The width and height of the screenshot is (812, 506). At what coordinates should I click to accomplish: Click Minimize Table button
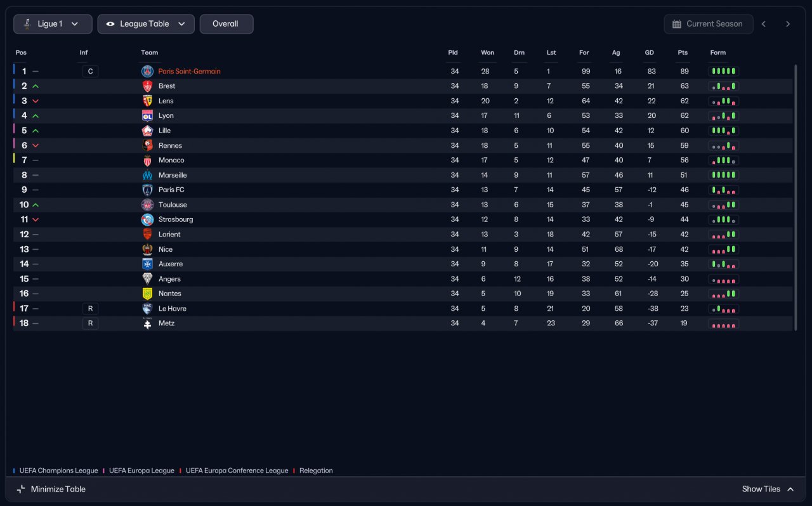(x=51, y=490)
